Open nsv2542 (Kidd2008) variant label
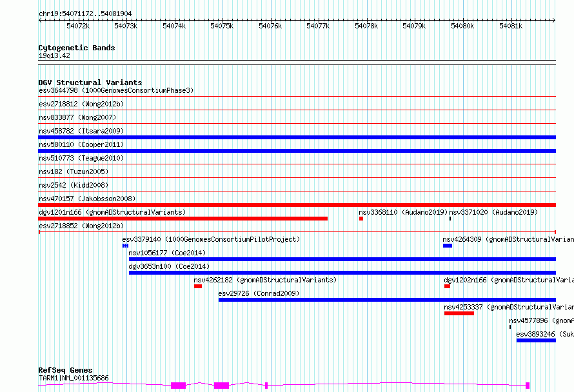This screenshot has height=392, width=574. tap(74, 185)
